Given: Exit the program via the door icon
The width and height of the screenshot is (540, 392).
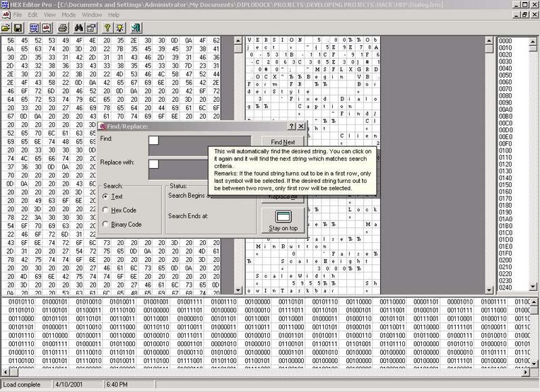Looking at the screenshot, I should click(136, 28).
